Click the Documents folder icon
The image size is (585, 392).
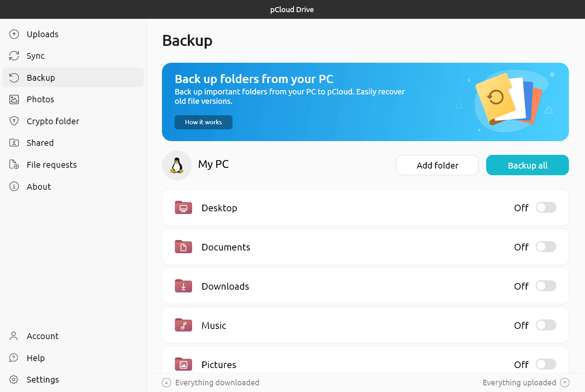pos(183,247)
